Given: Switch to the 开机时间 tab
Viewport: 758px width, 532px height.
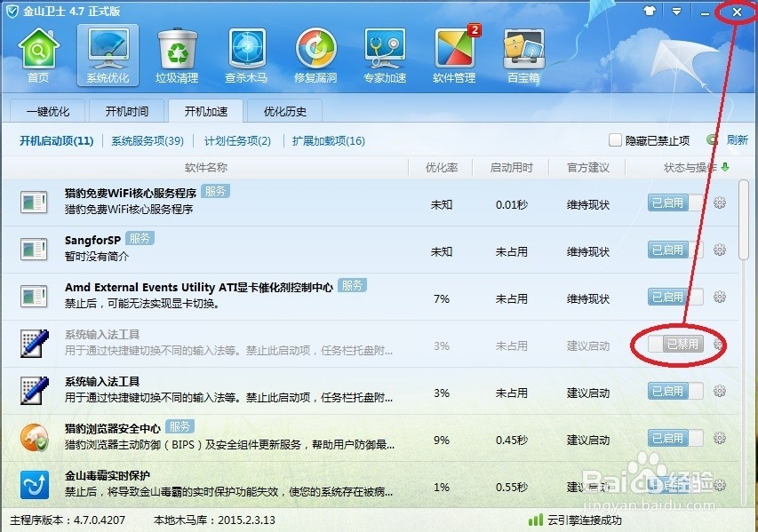Looking at the screenshot, I should (x=127, y=112).
